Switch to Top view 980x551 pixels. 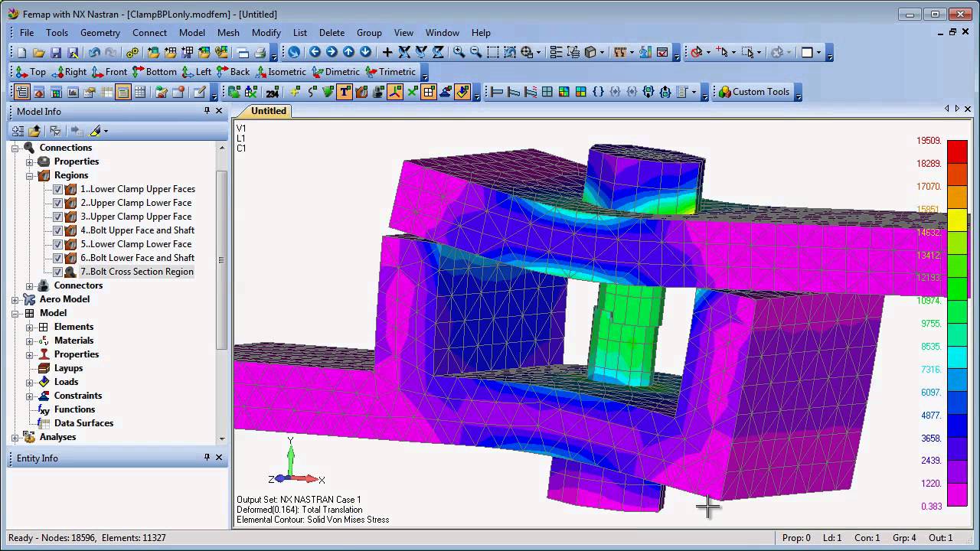30,72
